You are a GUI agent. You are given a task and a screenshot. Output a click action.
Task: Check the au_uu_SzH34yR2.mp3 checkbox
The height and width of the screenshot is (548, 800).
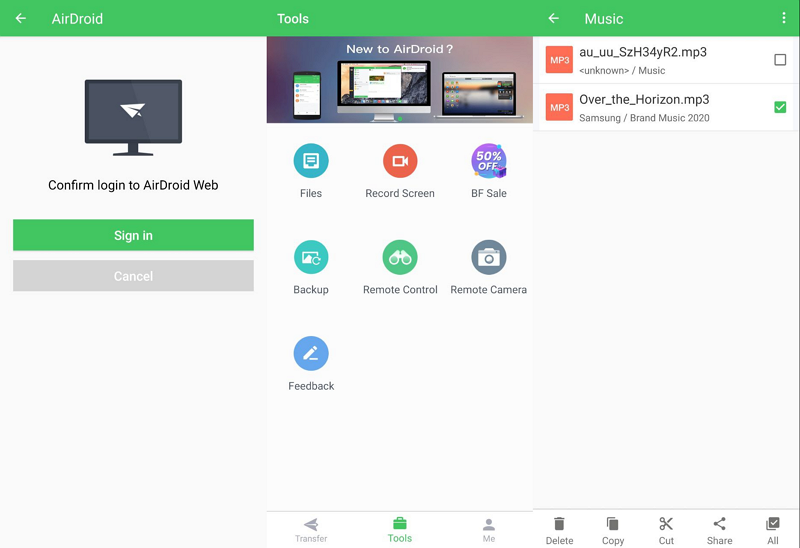780,60
